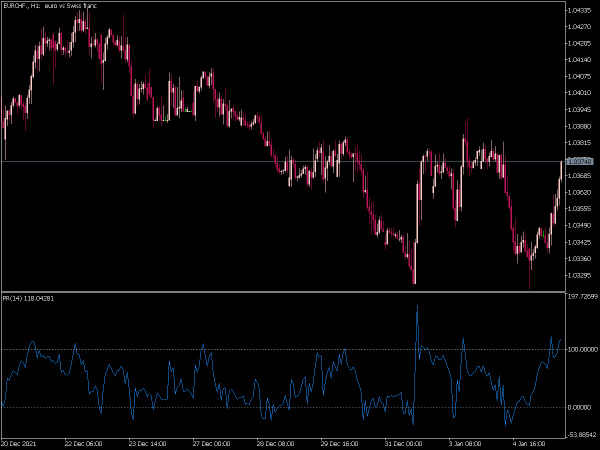Click the 4 Jan 16:00 time label
Viewport: 600px width, 450px height.
tap(529, 444)
